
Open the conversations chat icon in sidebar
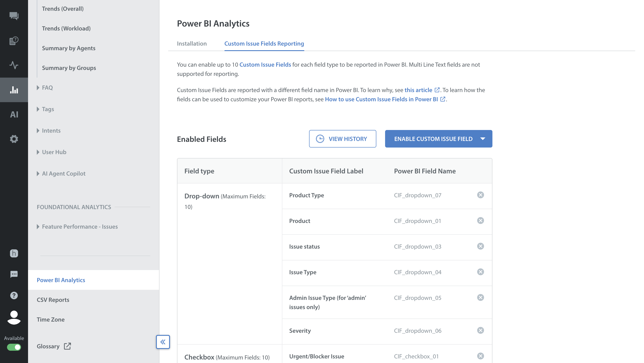(x=14, y=16)
